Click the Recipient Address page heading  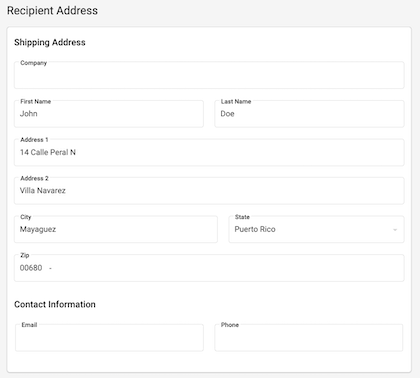(x=52, y=11)
